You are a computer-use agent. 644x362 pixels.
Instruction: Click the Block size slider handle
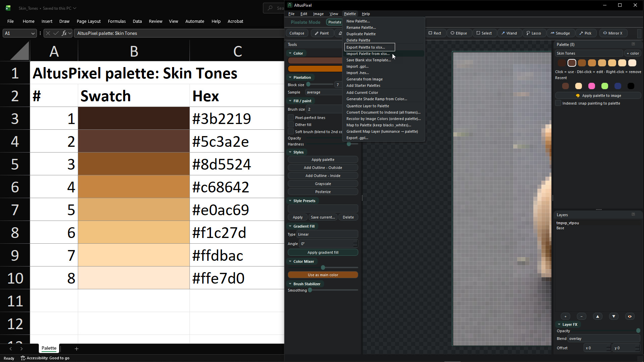tap(308, 84)
